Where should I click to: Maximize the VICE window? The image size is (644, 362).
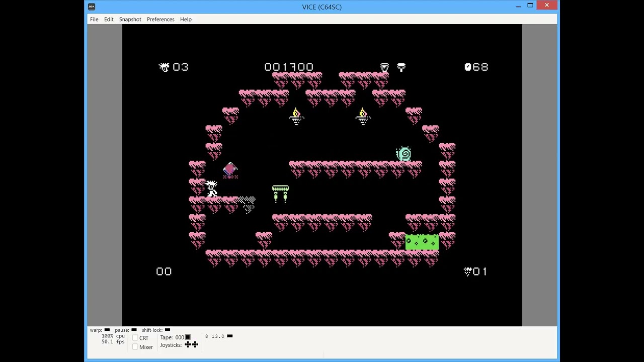(x=530, y=6)
